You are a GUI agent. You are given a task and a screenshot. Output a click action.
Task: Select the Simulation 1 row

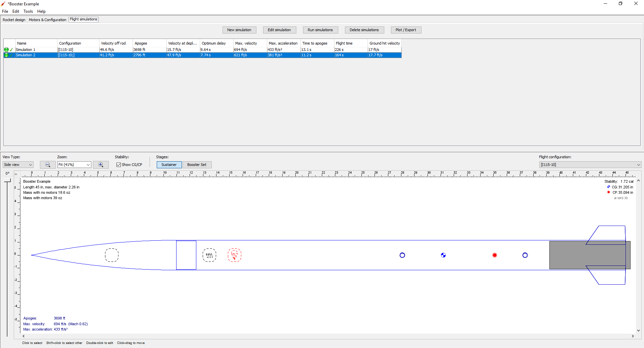[202, 50]
